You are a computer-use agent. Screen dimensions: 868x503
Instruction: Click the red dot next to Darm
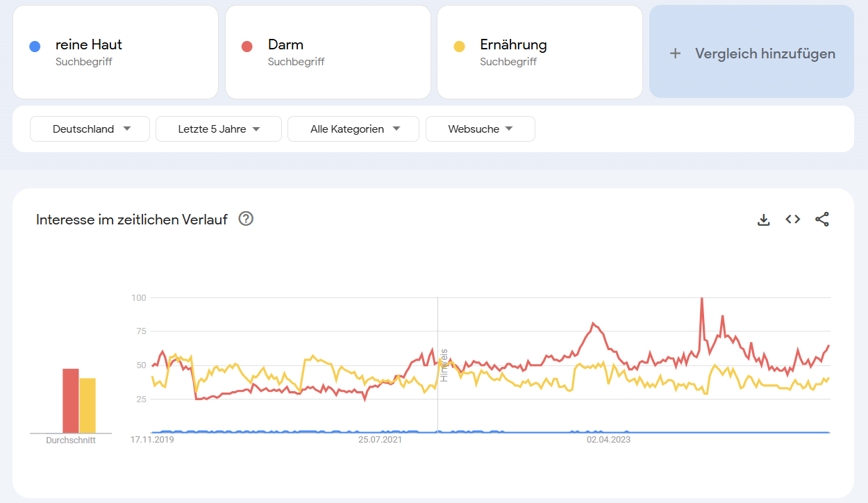247,47
